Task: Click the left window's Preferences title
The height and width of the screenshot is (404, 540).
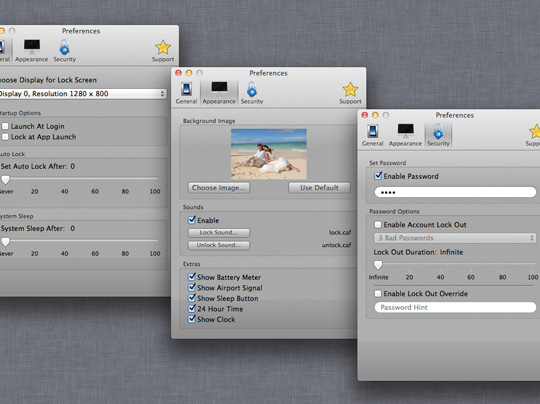Action: coord(81,31)
